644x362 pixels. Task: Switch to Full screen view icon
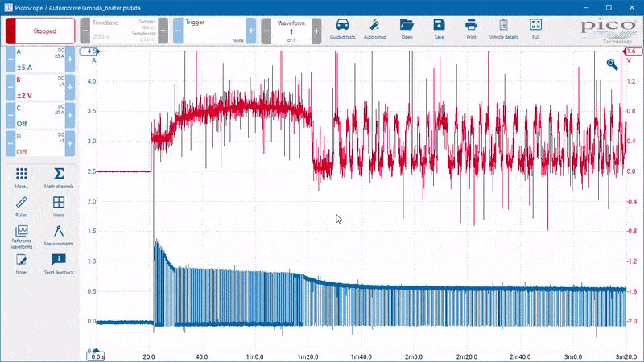click(535, 25)
